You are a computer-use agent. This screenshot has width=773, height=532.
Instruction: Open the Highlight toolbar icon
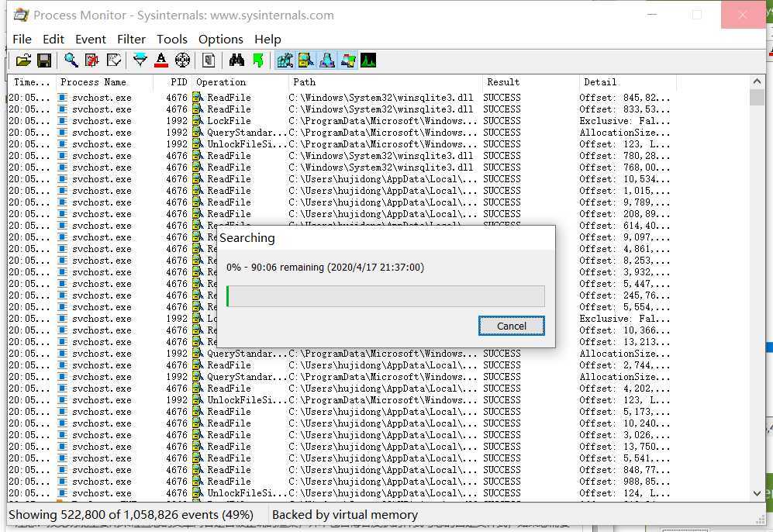click(x=161, y=60)
